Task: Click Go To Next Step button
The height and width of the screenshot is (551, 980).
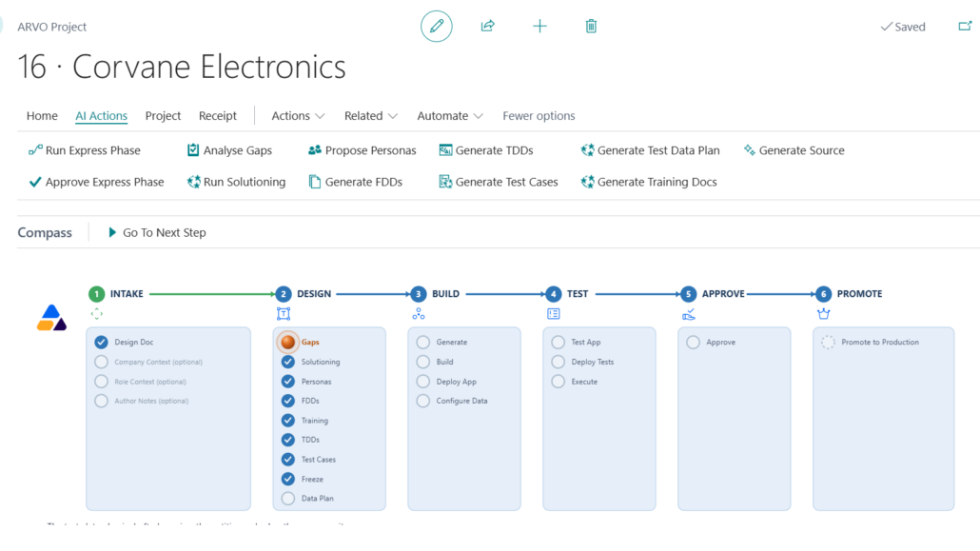Action: (x=157, y=232)
